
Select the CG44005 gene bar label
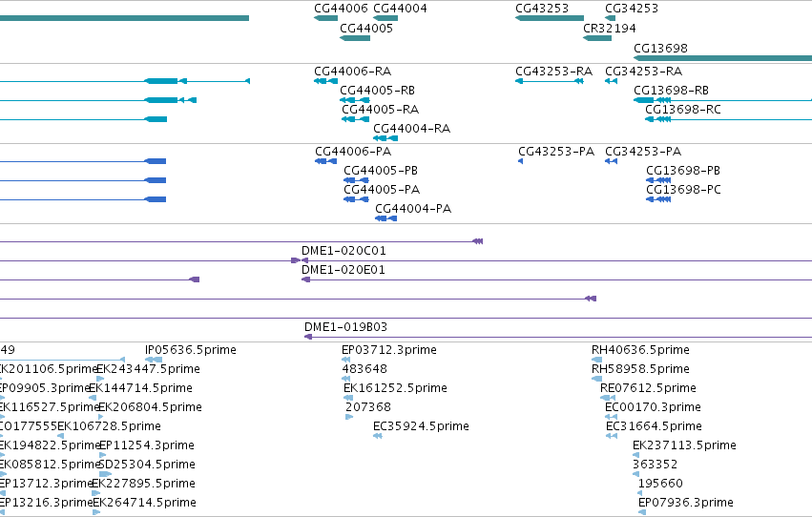pyautogui.click(x=366, y=28)
